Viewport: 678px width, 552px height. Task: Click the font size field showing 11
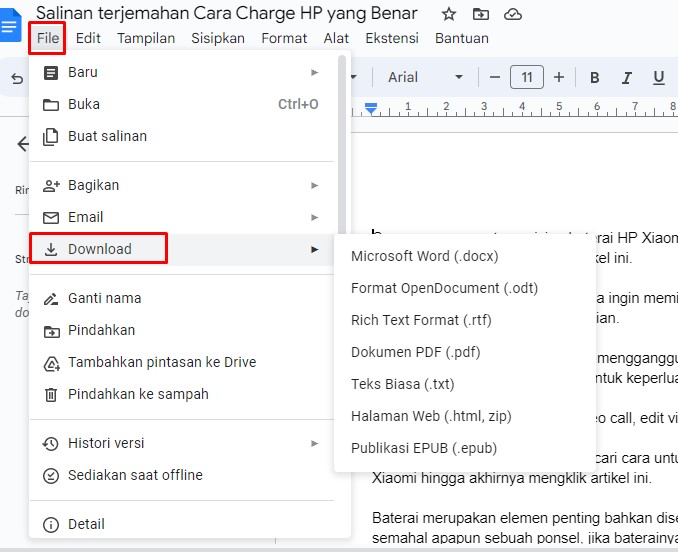pos(527,77)
